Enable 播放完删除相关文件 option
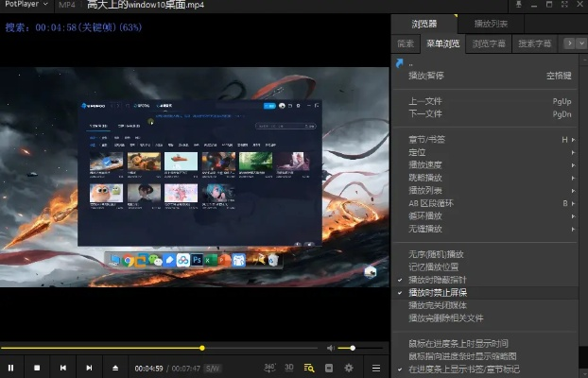This screenshot has height=378, width=588. pos(485,318)
